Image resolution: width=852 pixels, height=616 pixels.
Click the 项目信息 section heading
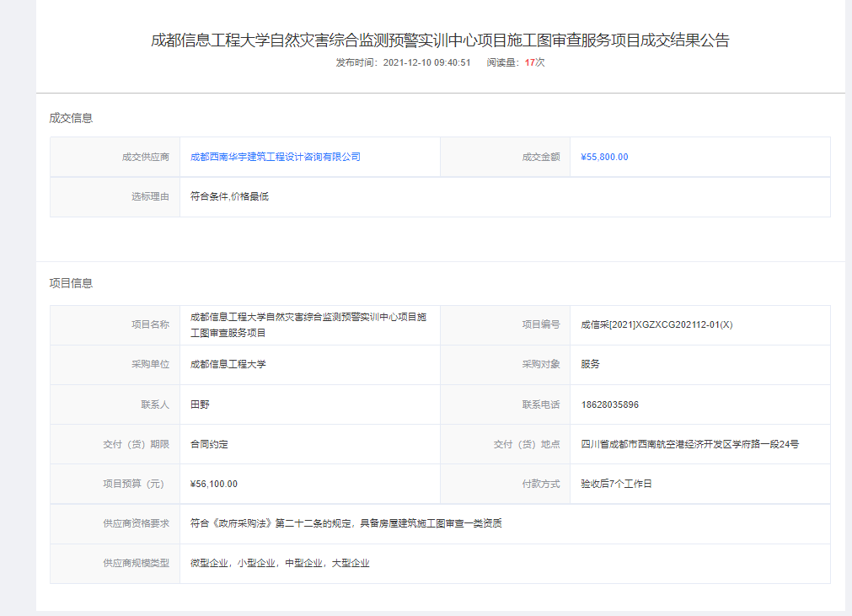click(71, 283)
